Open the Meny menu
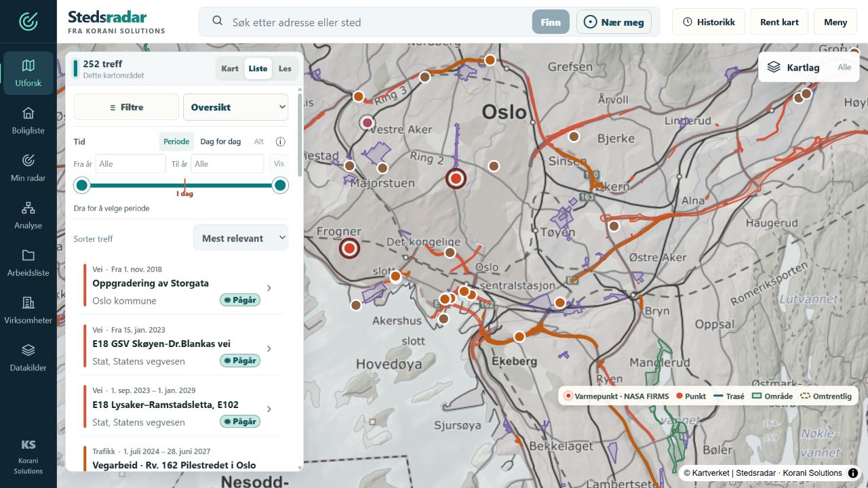868x488 pixels. click(835, 22)
